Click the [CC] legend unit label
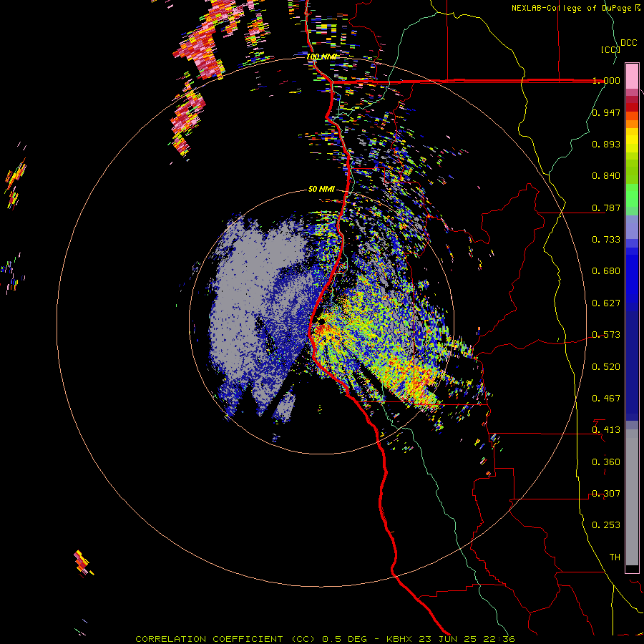644x644 pixels. point(610,49)
